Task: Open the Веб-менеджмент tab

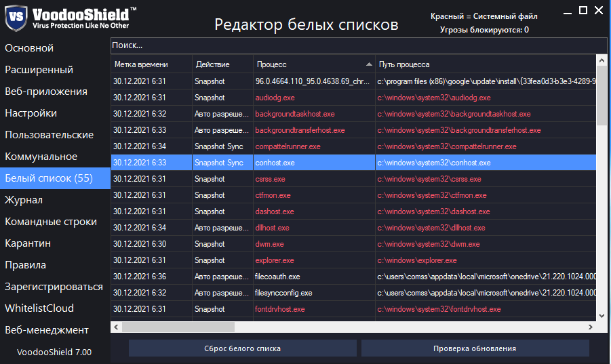Action: click(47, 330)
